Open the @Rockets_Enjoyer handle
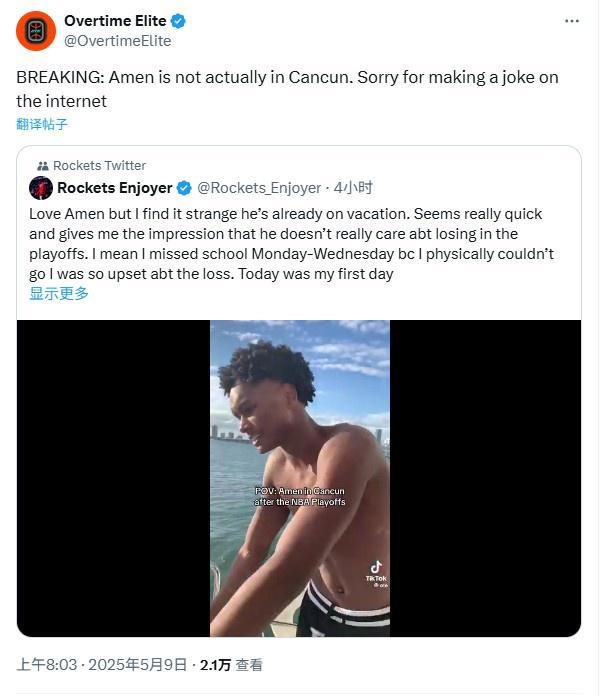Viewport: 600px width, 696px height. point(259,188)
